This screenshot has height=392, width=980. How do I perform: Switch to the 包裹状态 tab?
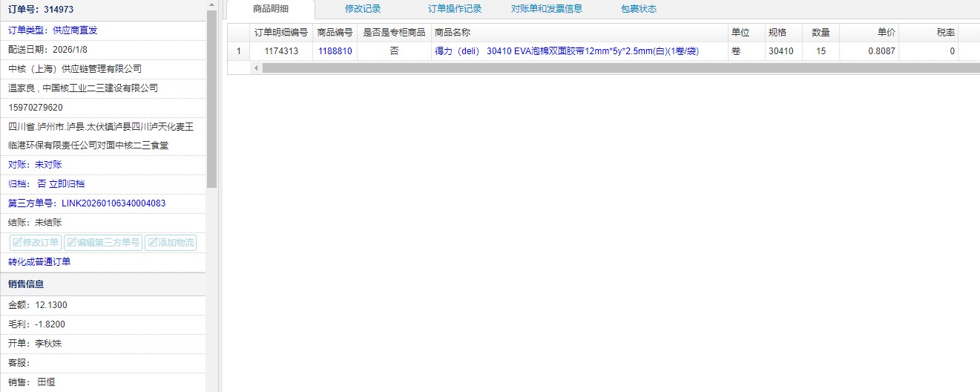[639, 9]
